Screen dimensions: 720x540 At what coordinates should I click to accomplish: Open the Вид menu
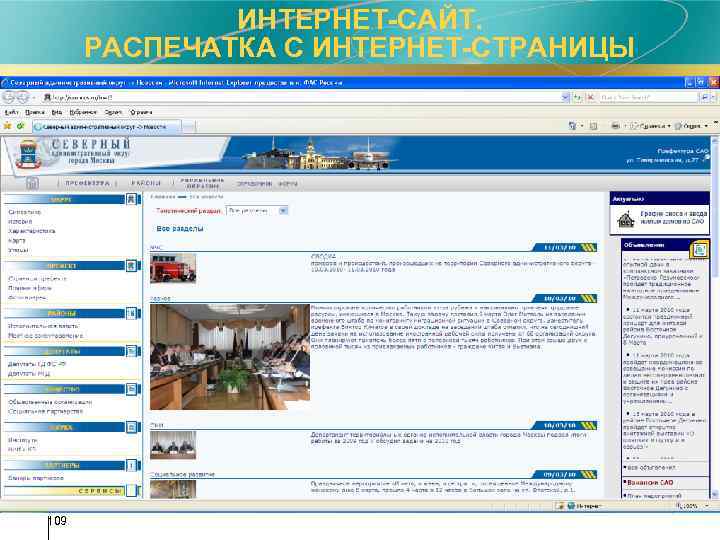(57, 112)
